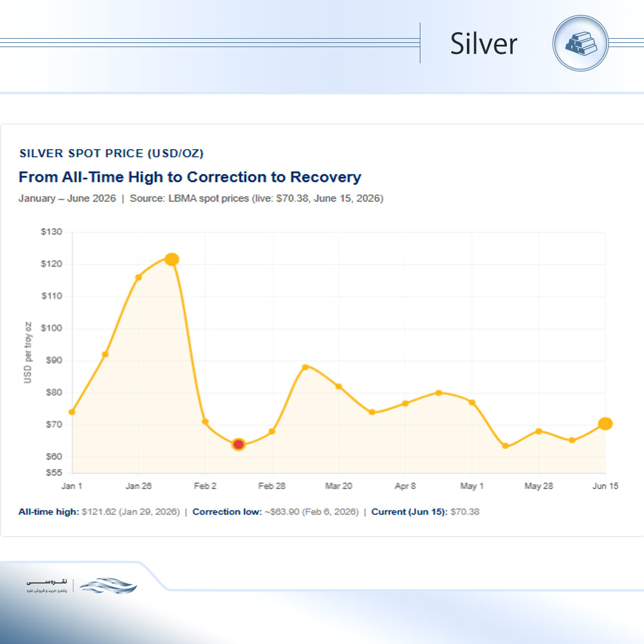The height and width of the screenshot is (644, 644).
Task: Click the May 28 data point near $68
Action: tap(538, 431)
